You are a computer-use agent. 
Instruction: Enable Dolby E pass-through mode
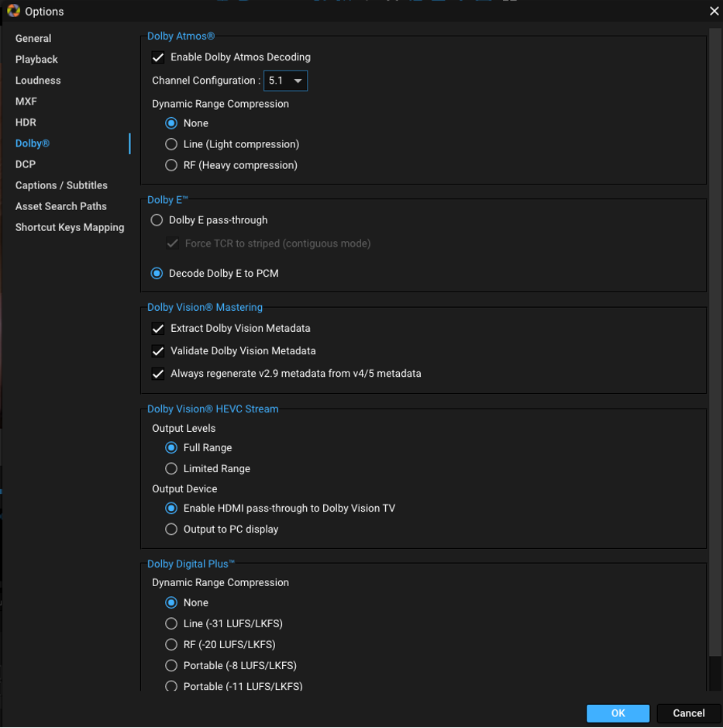point(157,219)
